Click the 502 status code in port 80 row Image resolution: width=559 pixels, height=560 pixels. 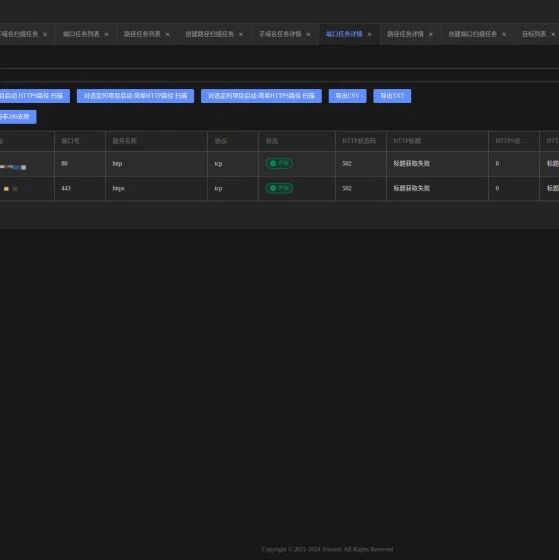347,163
